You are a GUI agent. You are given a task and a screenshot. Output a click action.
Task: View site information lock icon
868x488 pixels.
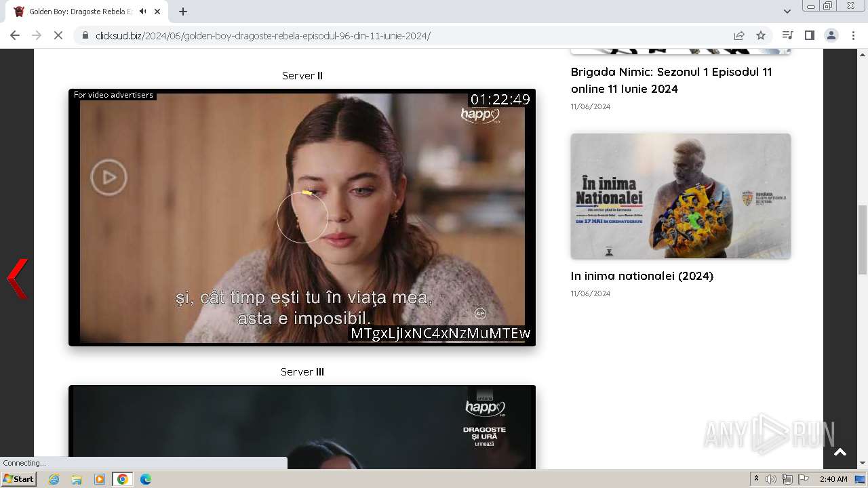pyautogui.click(x=85, y=35)
